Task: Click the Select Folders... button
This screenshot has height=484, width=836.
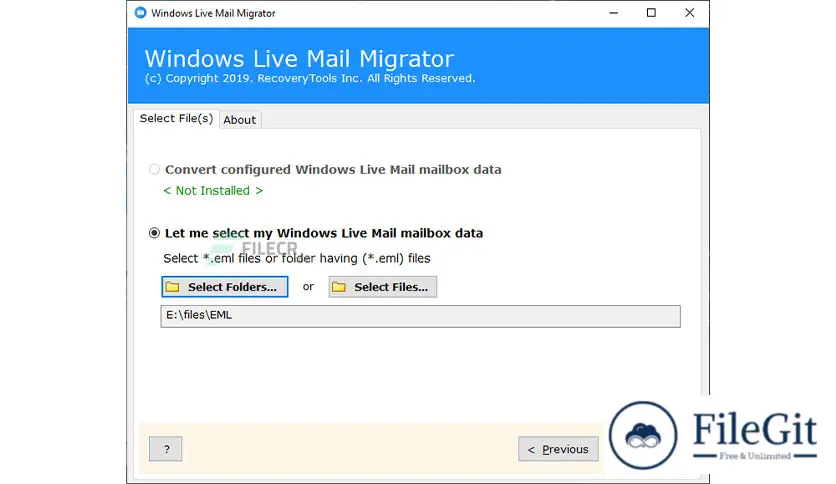Action: [224, 287]
